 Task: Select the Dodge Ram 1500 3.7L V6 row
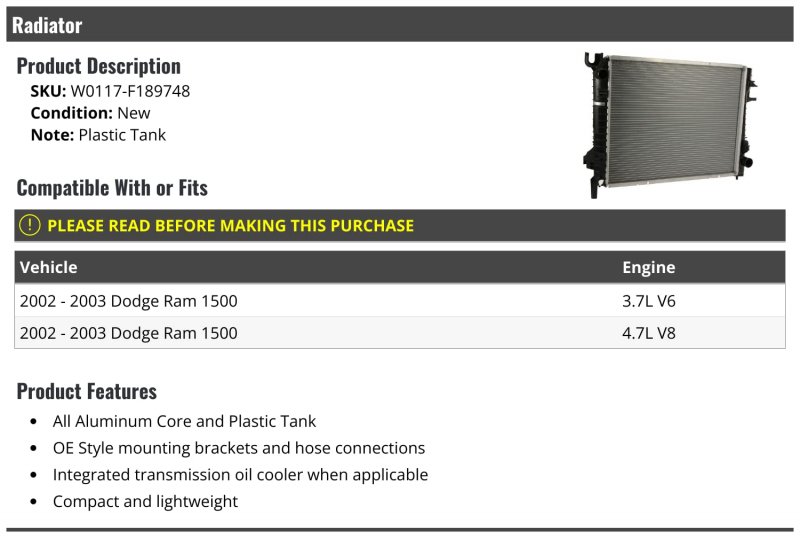click(399, 300)
